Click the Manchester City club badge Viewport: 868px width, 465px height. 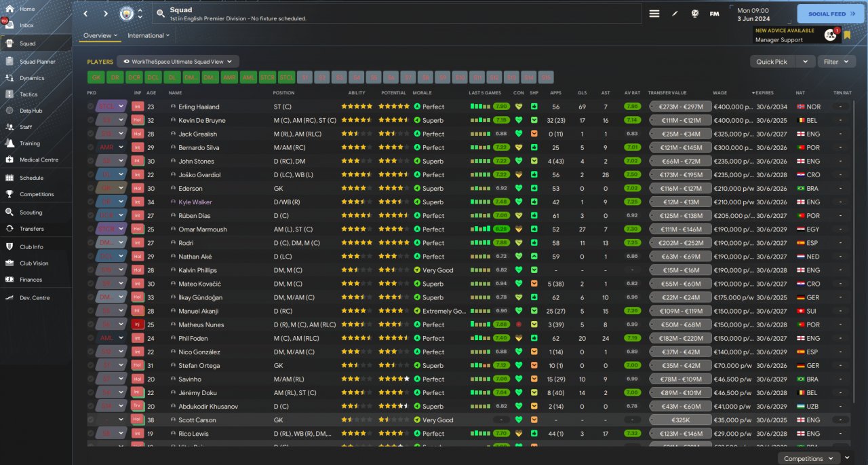127,14
